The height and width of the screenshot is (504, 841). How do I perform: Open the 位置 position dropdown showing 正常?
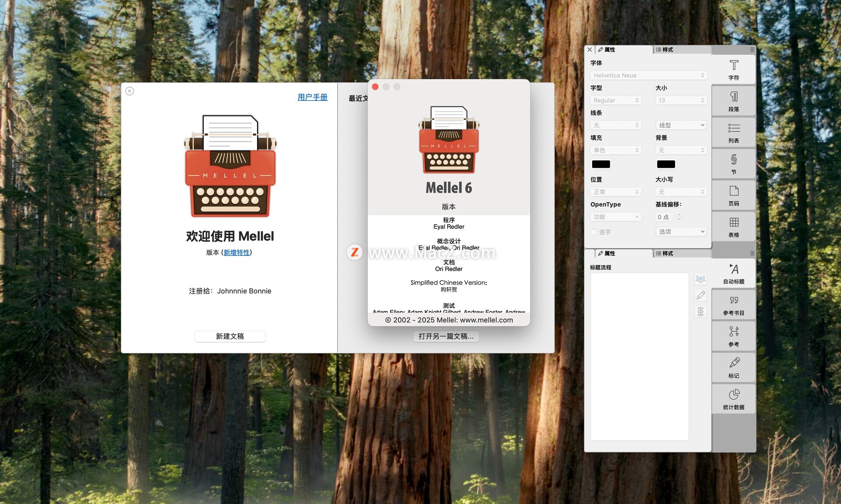[615, 192]
